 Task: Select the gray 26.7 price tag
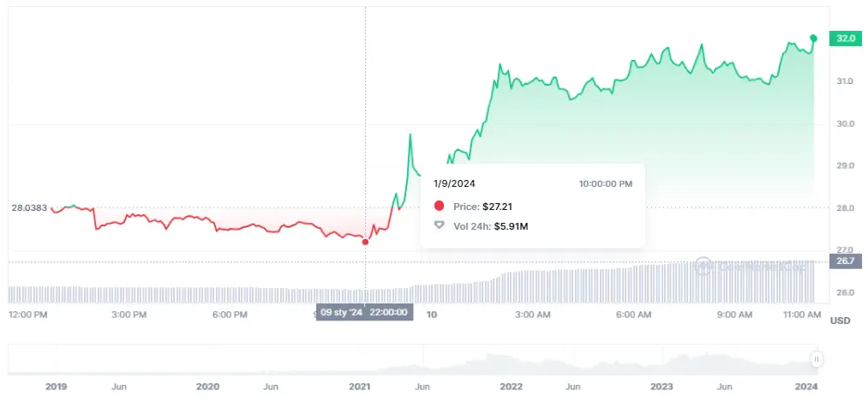click(x=843, y=261)
